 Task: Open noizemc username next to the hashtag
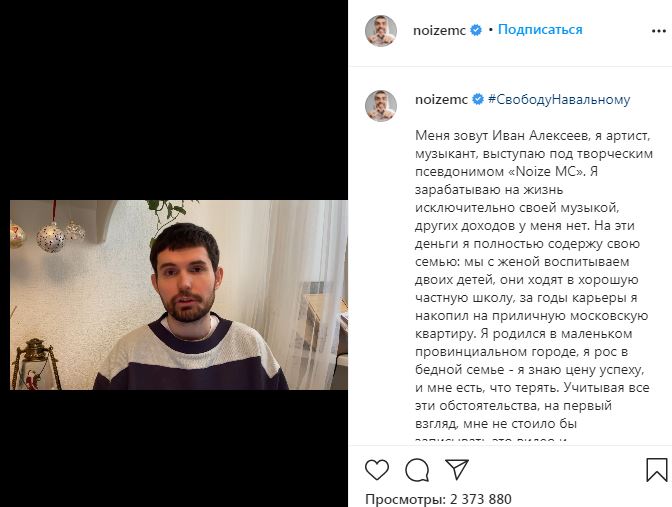pos(441,100)
